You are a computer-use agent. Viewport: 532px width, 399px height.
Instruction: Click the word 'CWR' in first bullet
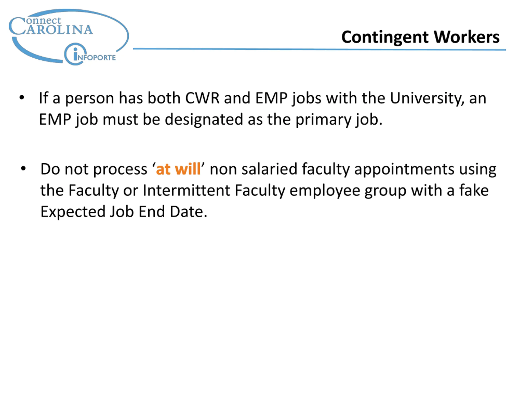click(202, 98)
